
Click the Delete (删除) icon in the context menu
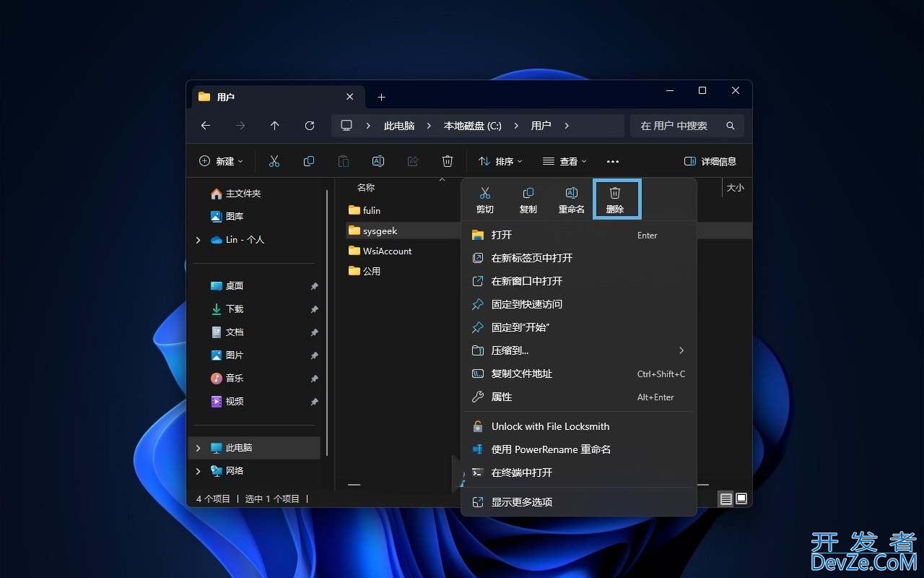[615, 193]
